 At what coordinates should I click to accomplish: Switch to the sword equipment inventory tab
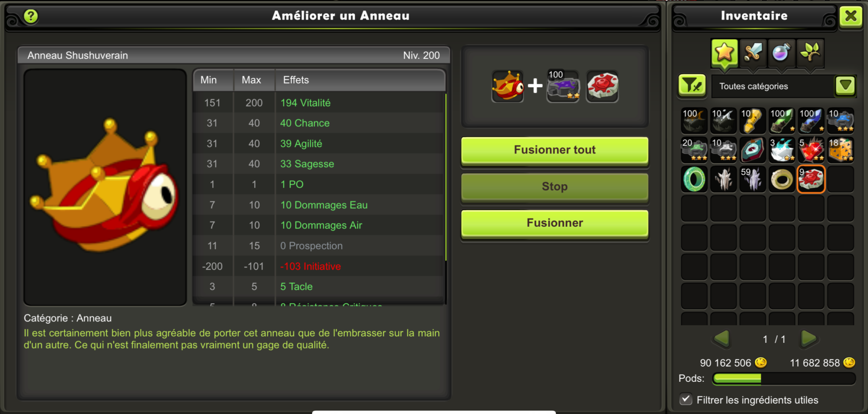click(x=753, y=53)
